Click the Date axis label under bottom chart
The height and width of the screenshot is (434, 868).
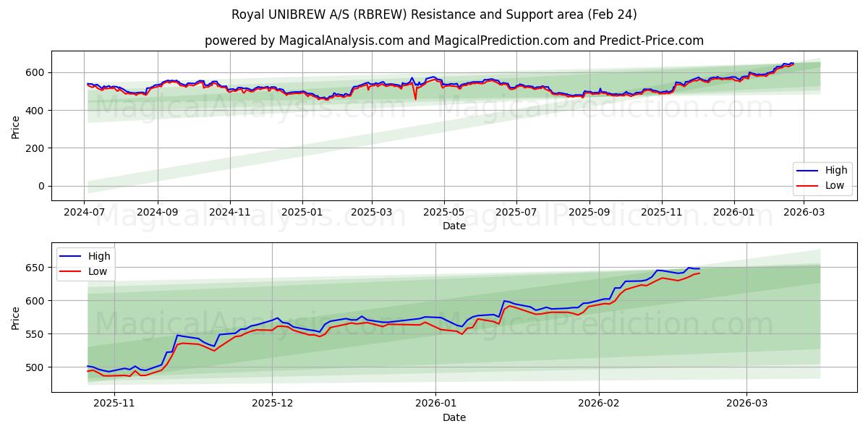pos(454,417)
